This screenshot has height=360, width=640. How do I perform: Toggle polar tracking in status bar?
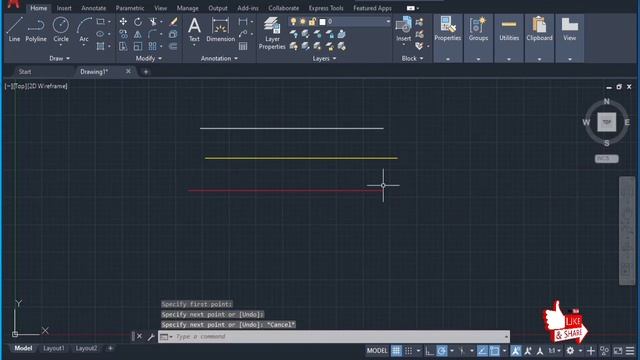442,351
